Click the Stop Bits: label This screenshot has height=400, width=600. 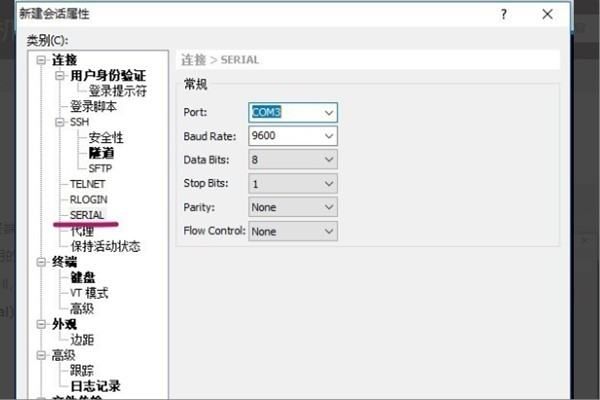point(206,183)
